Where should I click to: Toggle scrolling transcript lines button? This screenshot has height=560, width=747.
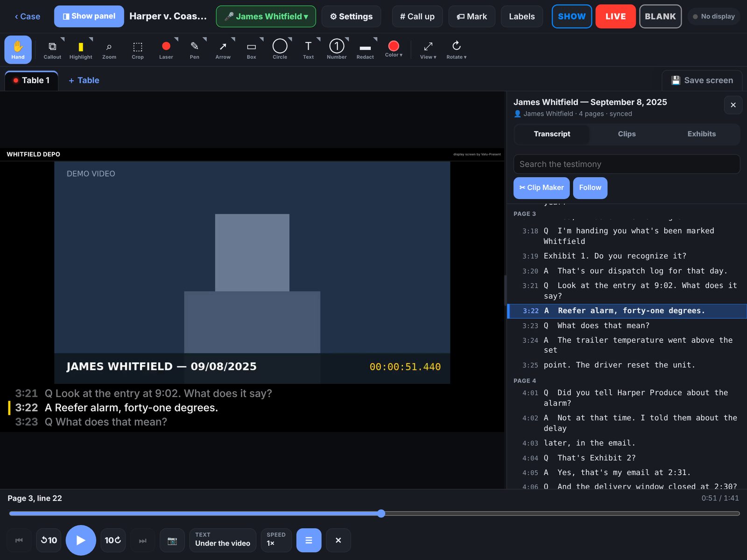coord(309,540)
